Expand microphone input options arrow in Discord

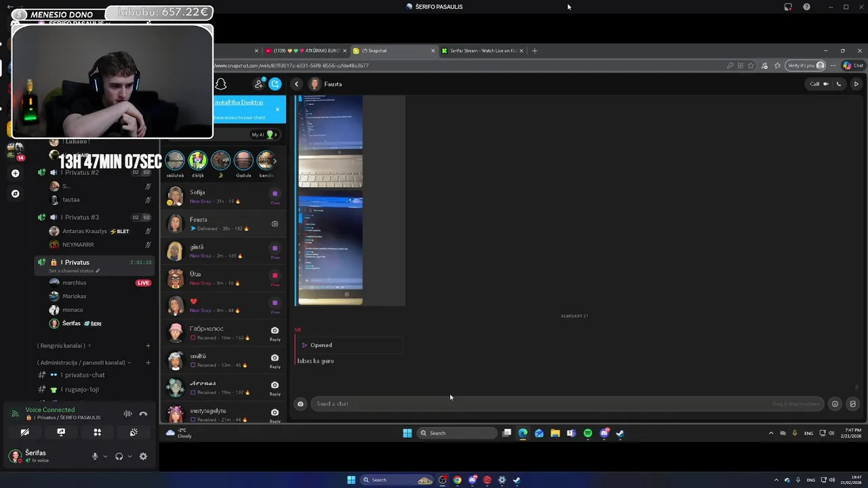tap(105, 456)
